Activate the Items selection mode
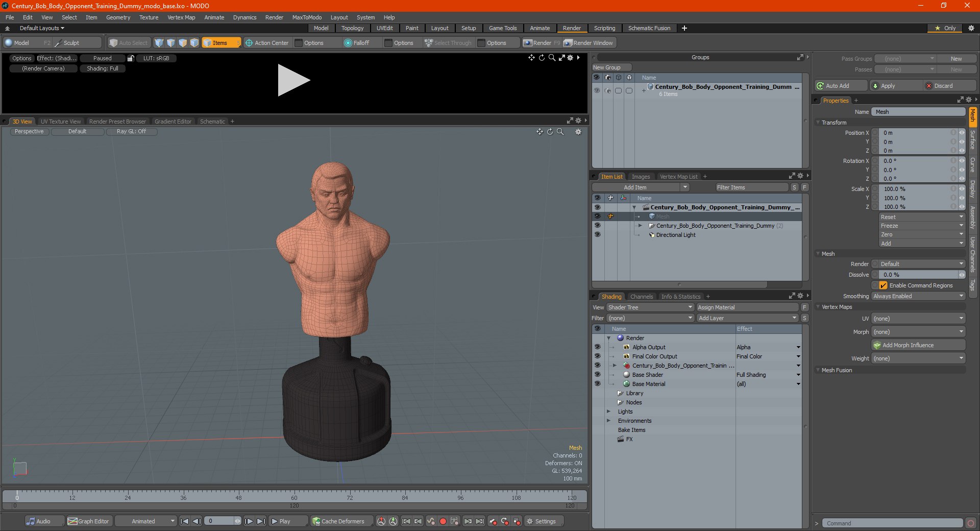Viewport: 980px width, 531px height. [221, 43]
